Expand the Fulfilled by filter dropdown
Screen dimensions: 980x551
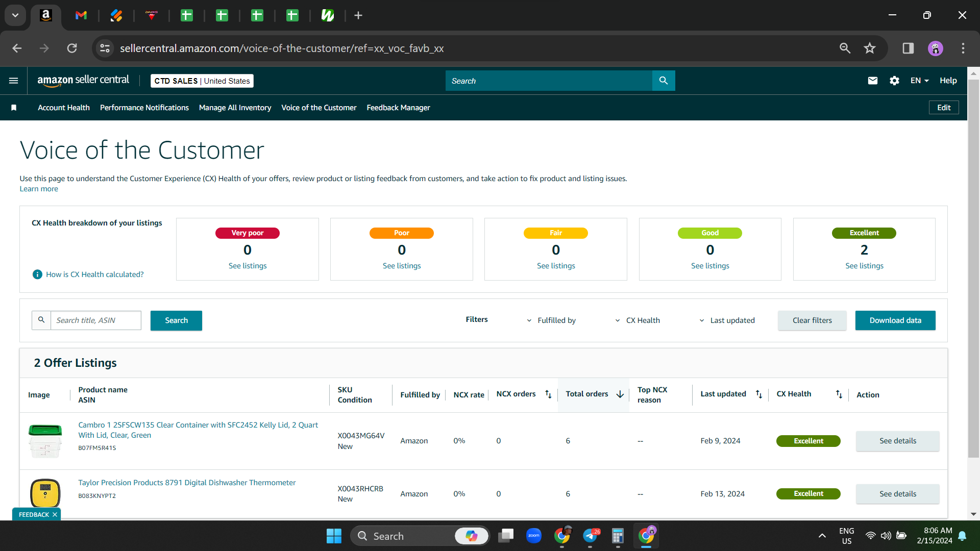coord(551,320)
